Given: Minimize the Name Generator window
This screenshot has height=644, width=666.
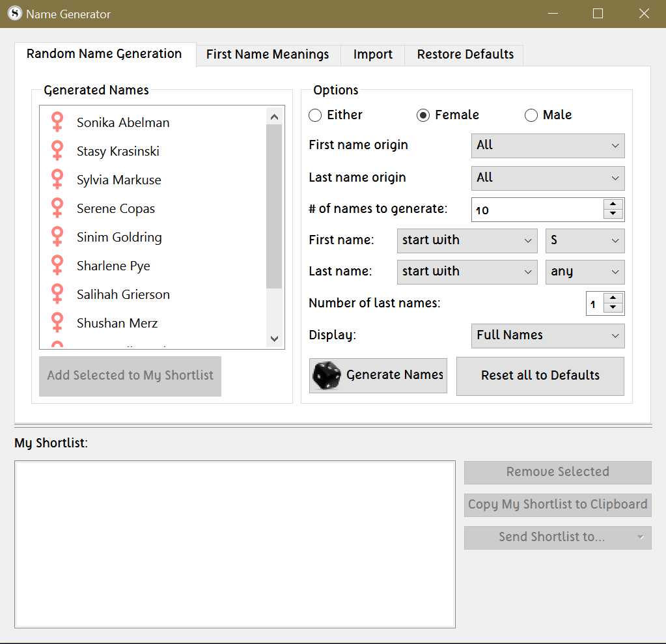Looking at the screenshot, I should pos(553,14).
